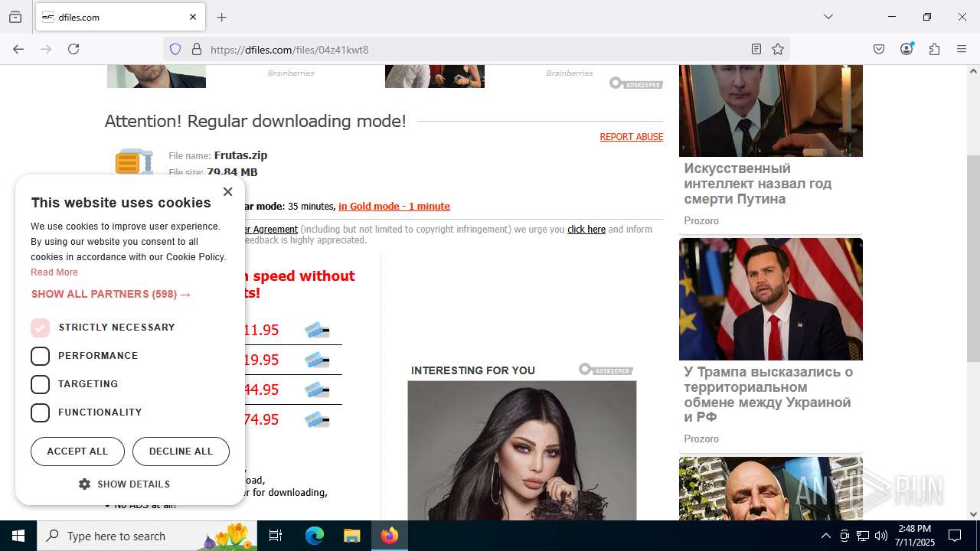This screenshot has height=551, width=980.
Task: Open Adskeeper logo above Interesting For You
Action: coord(606,370)
